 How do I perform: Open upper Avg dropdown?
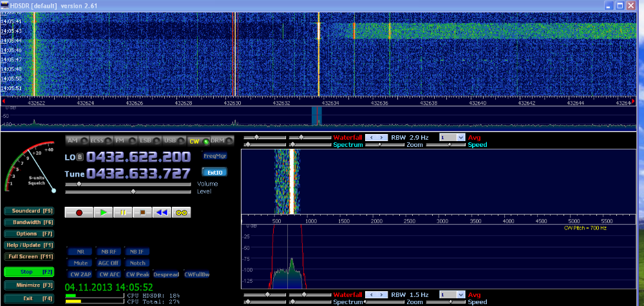(461, 138)
